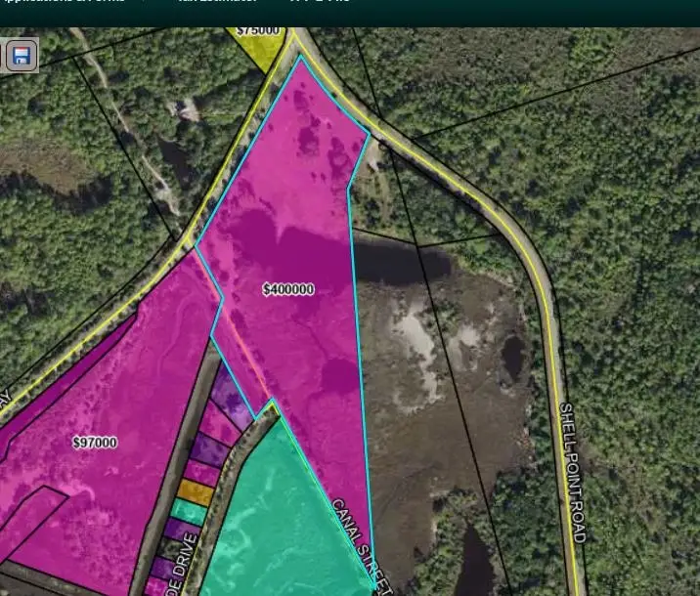
Task: Click the small orange lot along the drive
Action: (x=196, y=491)
